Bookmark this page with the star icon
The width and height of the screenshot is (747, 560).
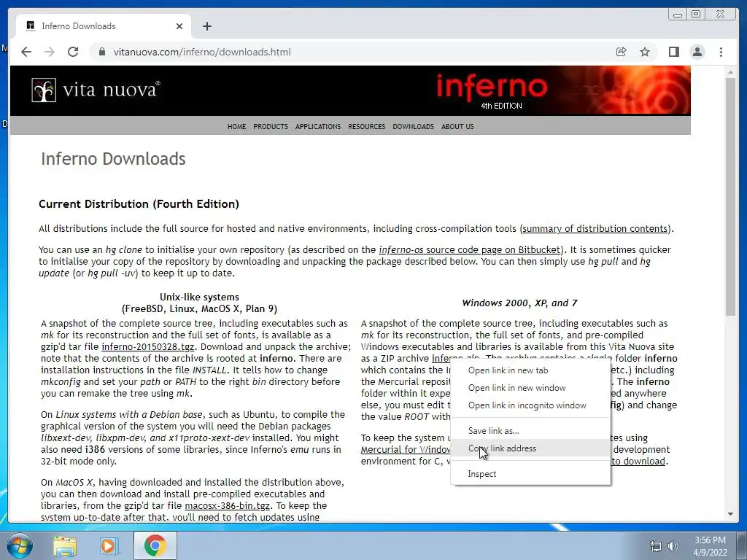click(x=645, y=52)
